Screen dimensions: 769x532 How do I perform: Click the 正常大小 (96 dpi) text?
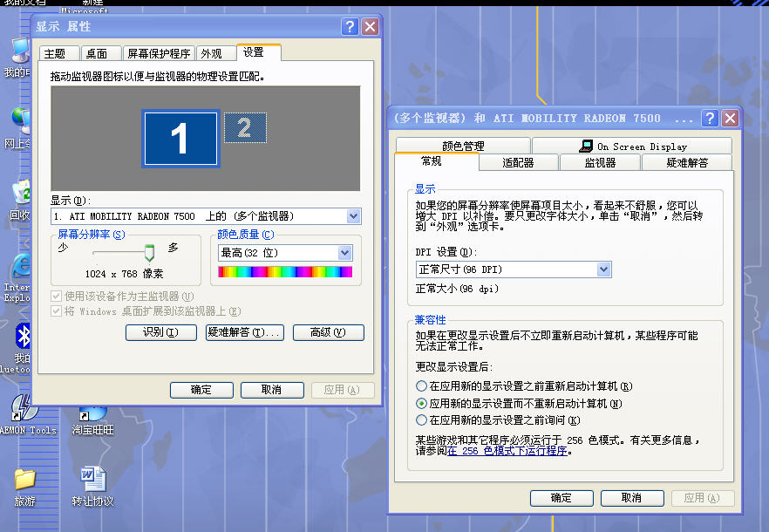[x=457, y=289]
